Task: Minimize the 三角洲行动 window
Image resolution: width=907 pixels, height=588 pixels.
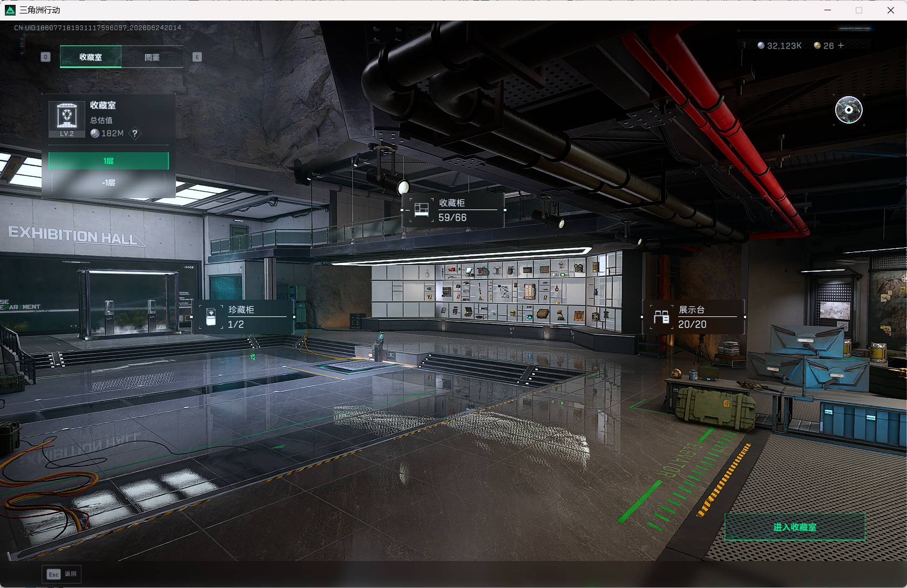Action: 828,10
